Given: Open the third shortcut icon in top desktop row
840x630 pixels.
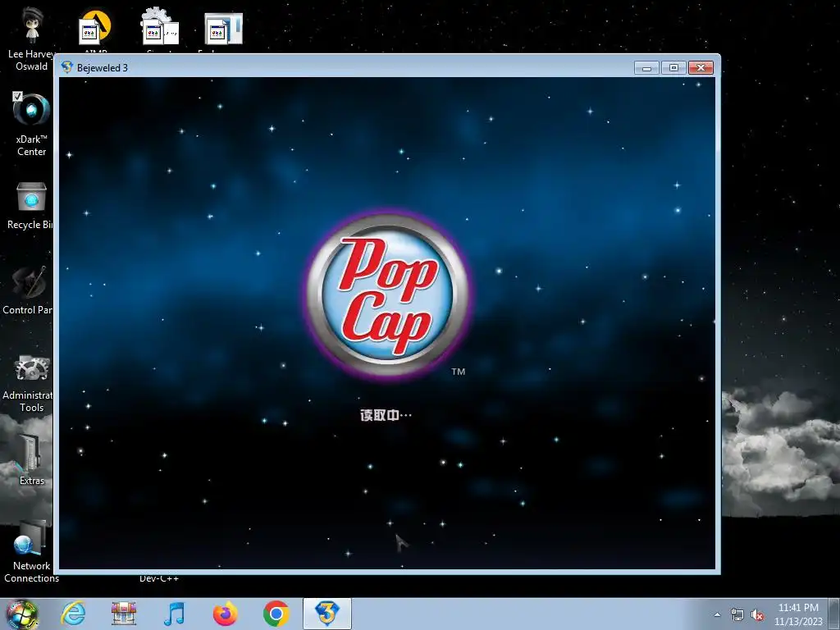Looking at the screenshot, I should [223, 28].
